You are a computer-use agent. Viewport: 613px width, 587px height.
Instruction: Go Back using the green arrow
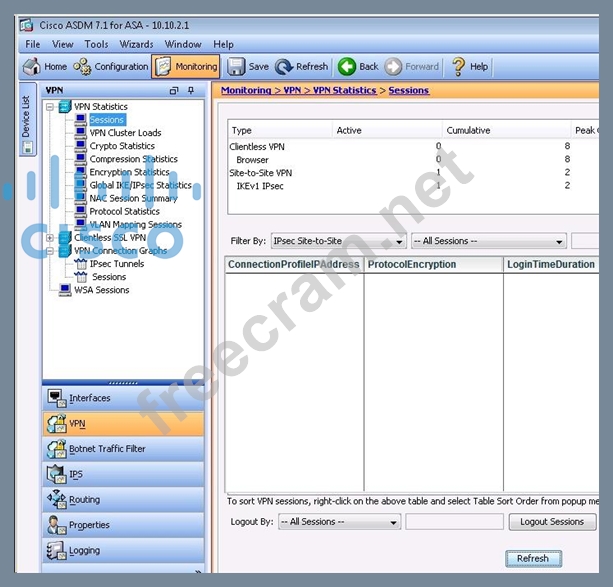pos(358,67)
